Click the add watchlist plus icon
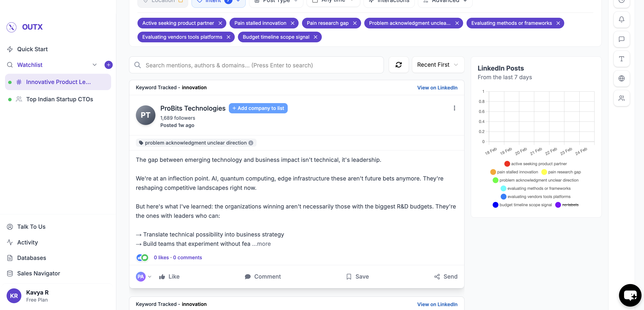Screen dimensions: 644x310 coord(108,65)
